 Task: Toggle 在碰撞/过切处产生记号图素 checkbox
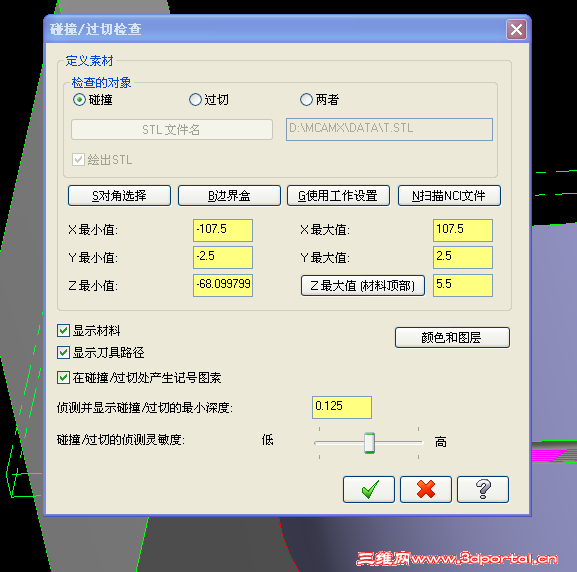point(63,378)
